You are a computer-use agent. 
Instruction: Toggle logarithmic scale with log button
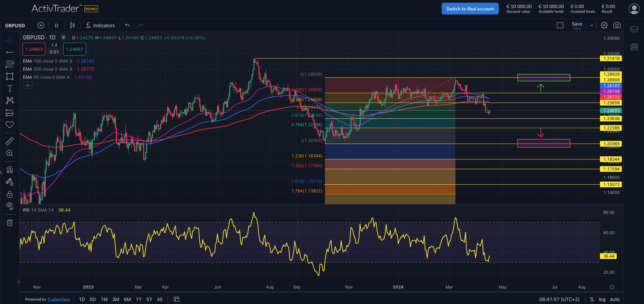click(x=602, y=299)
